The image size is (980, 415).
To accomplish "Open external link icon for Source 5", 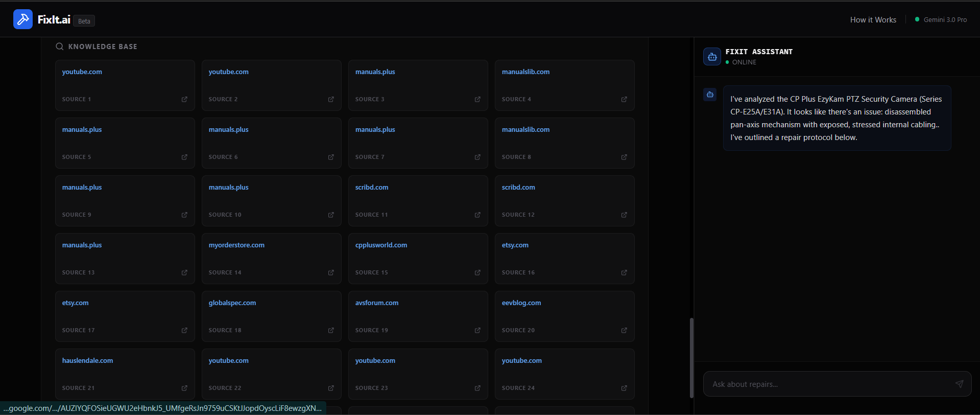I will click(184, 157).
